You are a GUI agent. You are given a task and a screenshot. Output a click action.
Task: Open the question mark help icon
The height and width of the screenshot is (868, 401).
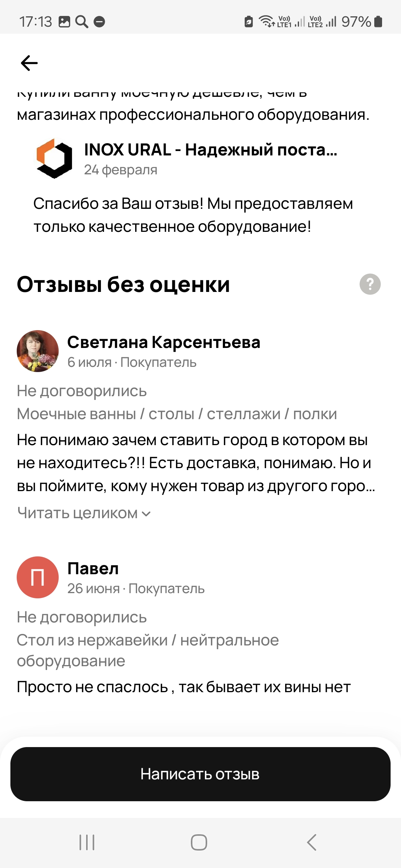tap(370, 284)
